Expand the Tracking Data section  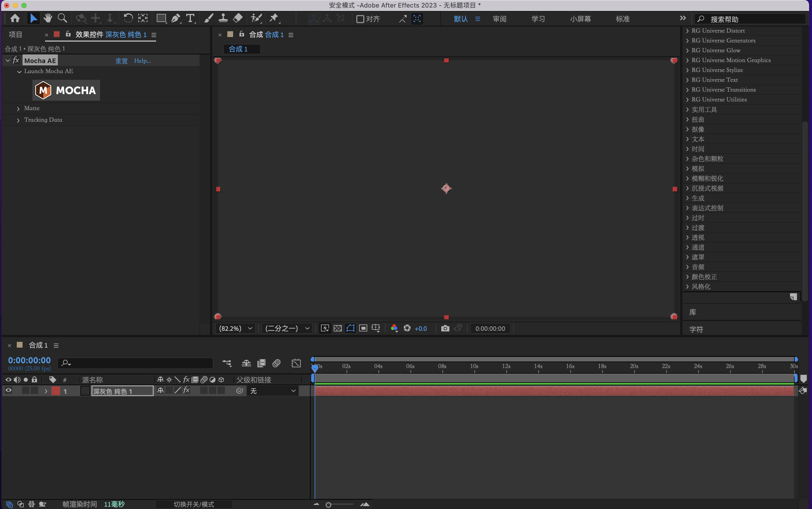pyautogui.click(x=18, y=120)
